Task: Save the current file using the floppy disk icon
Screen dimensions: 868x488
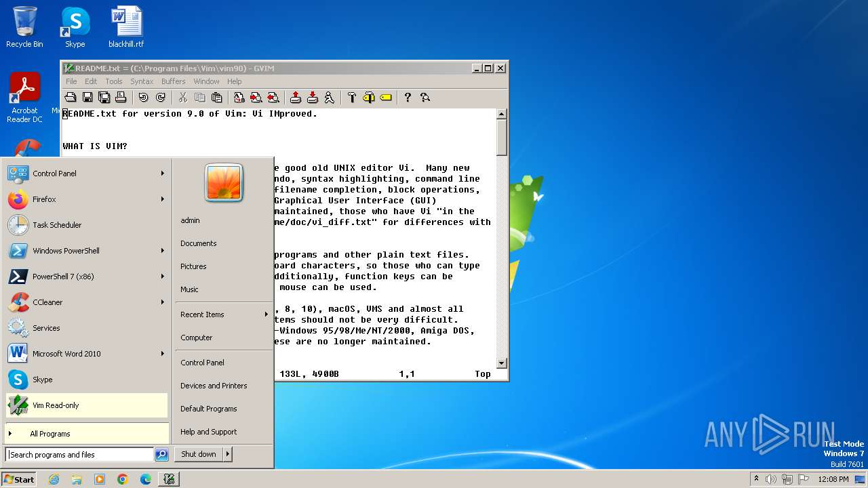Action: tap(87, 98)
